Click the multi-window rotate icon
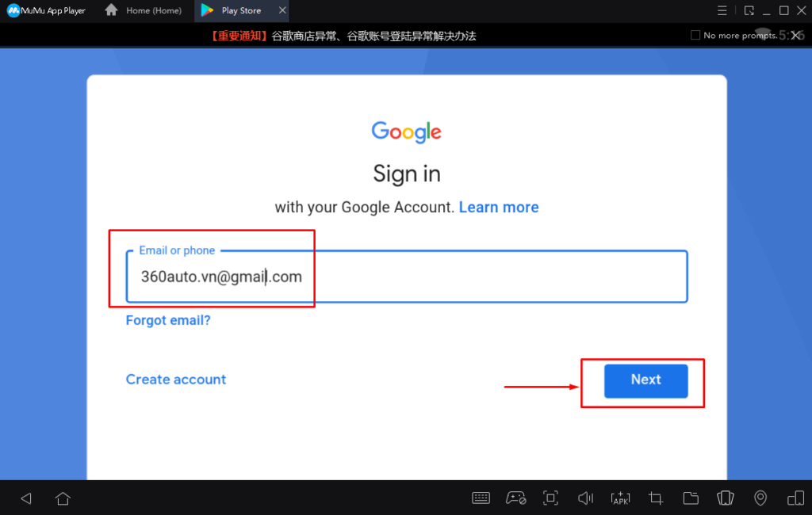 click(795, 498)
